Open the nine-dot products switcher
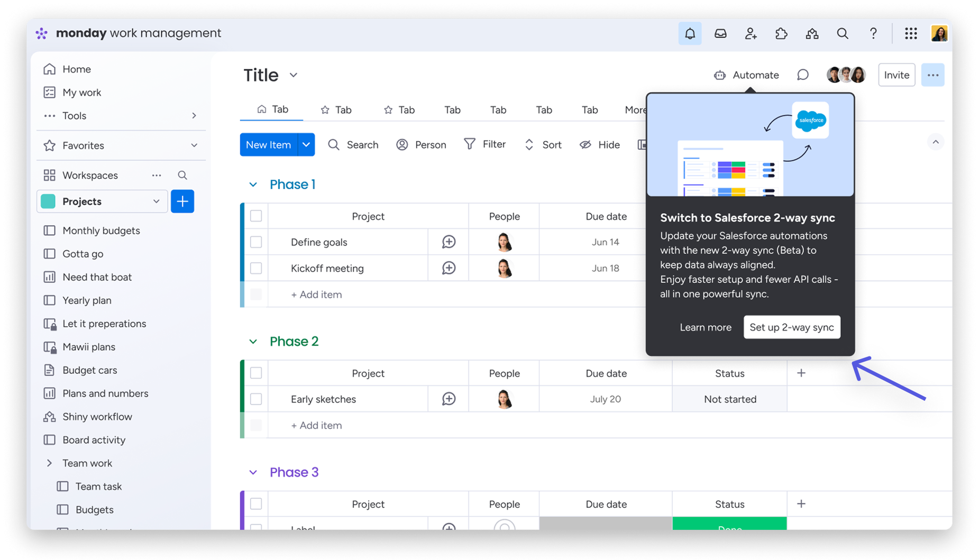 click(911, 34)
